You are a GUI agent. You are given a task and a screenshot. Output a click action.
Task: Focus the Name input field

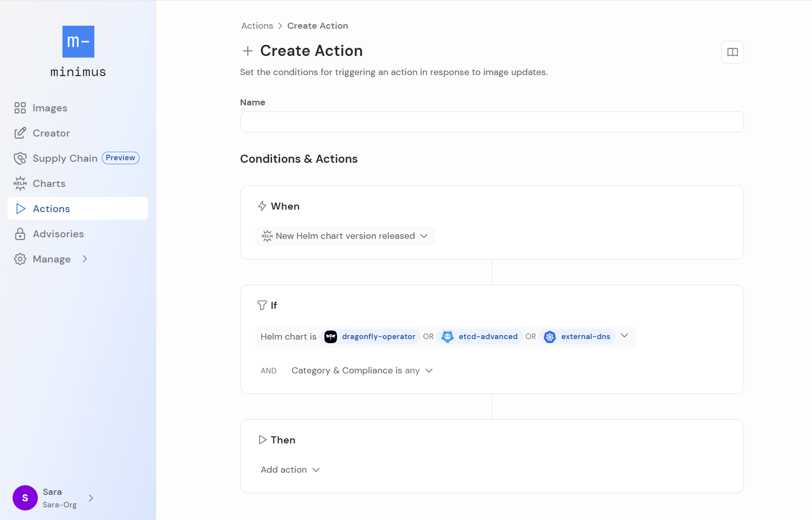(492, 122)
